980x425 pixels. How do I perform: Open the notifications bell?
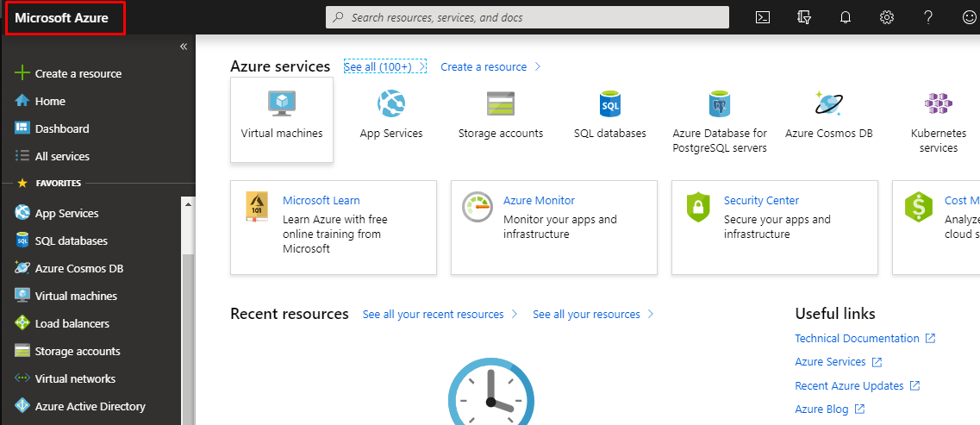click(846, 17)
